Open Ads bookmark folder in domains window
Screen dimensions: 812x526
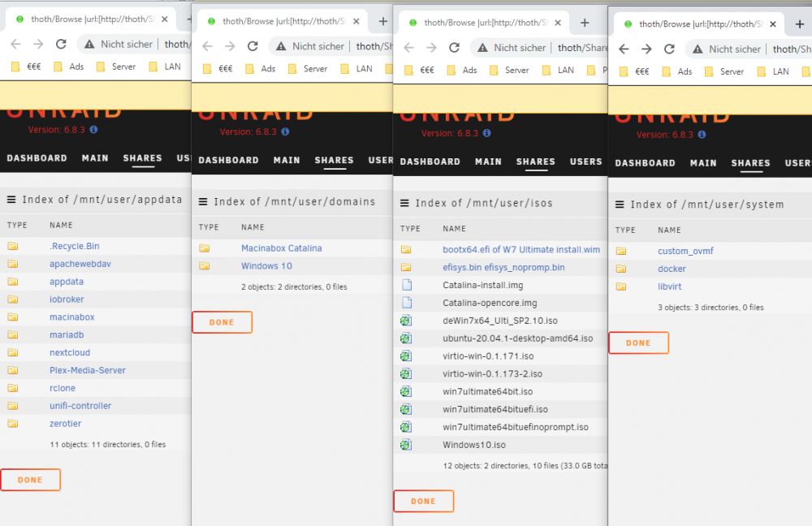[261, 68]
